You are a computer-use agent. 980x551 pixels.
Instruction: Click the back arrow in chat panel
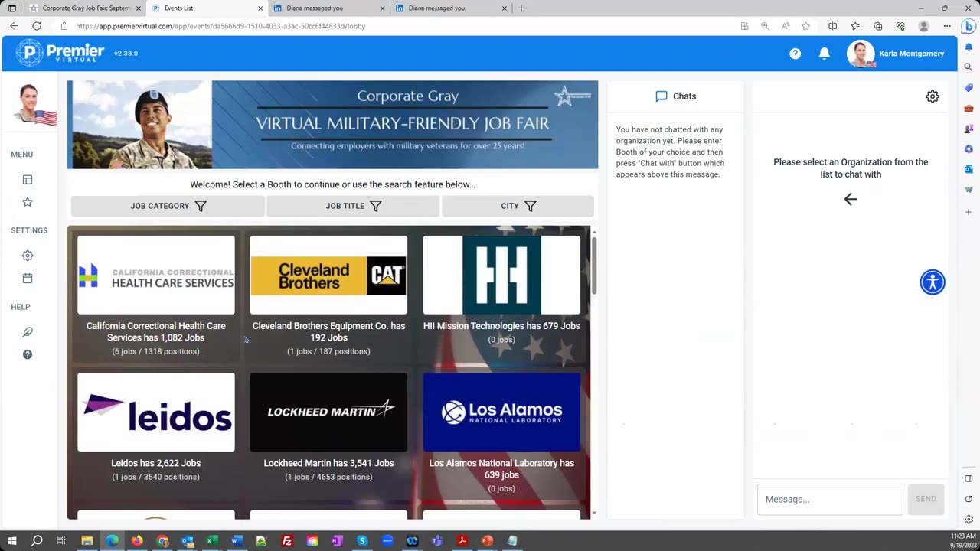[x=851, y=199]
